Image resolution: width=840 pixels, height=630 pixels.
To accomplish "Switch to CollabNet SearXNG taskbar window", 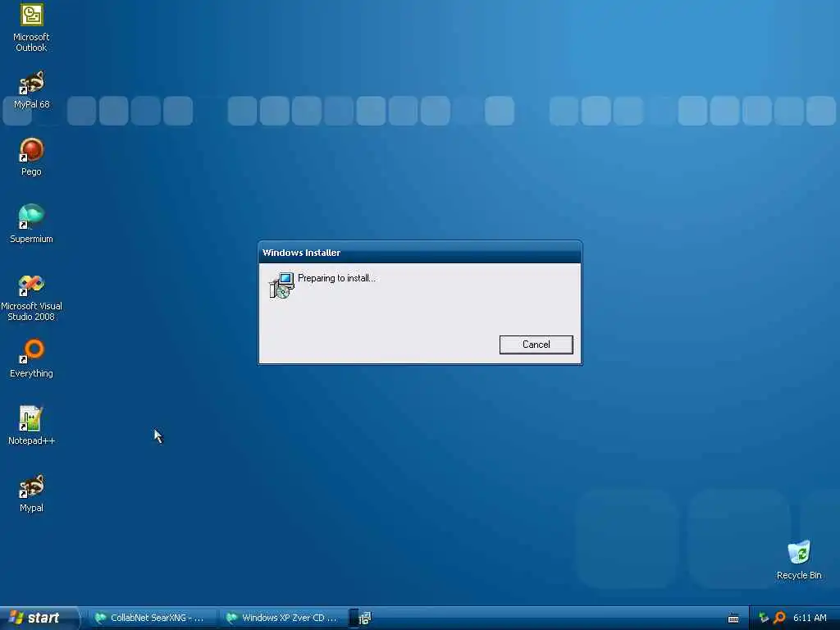I will tap(152, 618).
